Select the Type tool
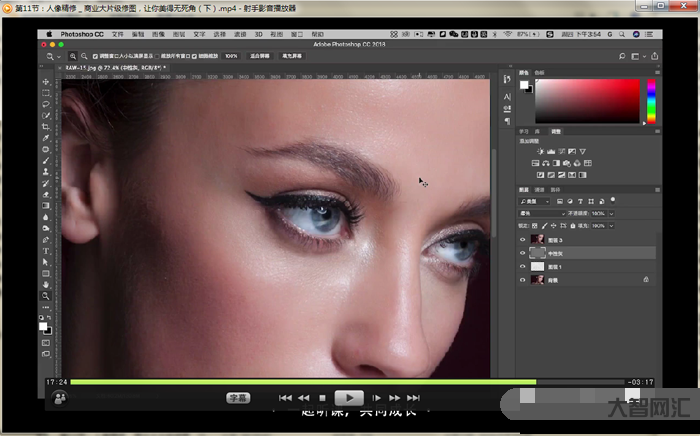This screenshot has width=700, height=436. point(46,250)
